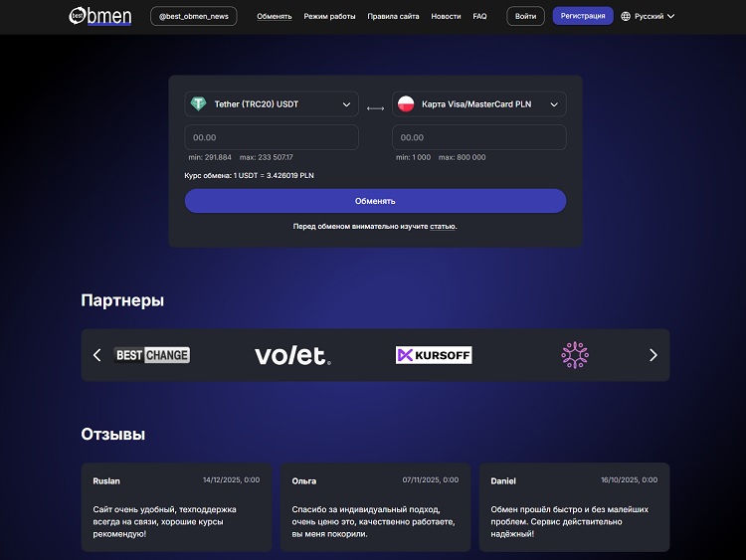
Task: Click the large Обменять button
Action: (375, 201)
